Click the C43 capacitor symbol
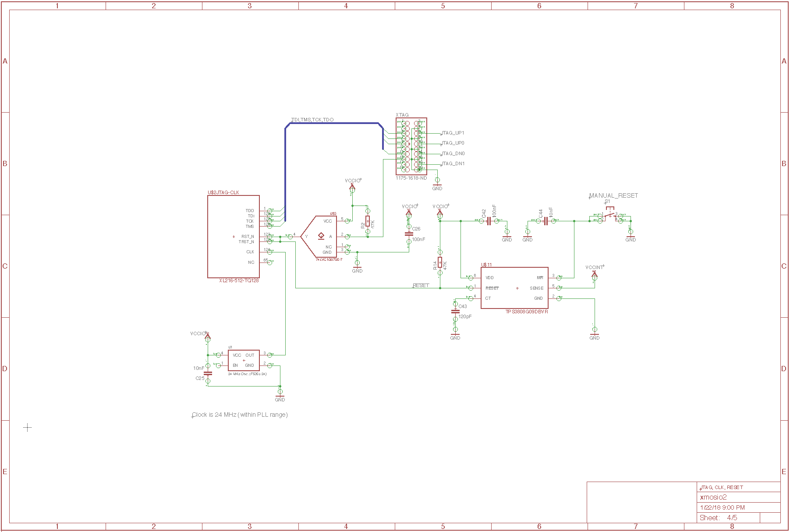The width and height of the screenshot is (790, 532). (x=455, y=312)
